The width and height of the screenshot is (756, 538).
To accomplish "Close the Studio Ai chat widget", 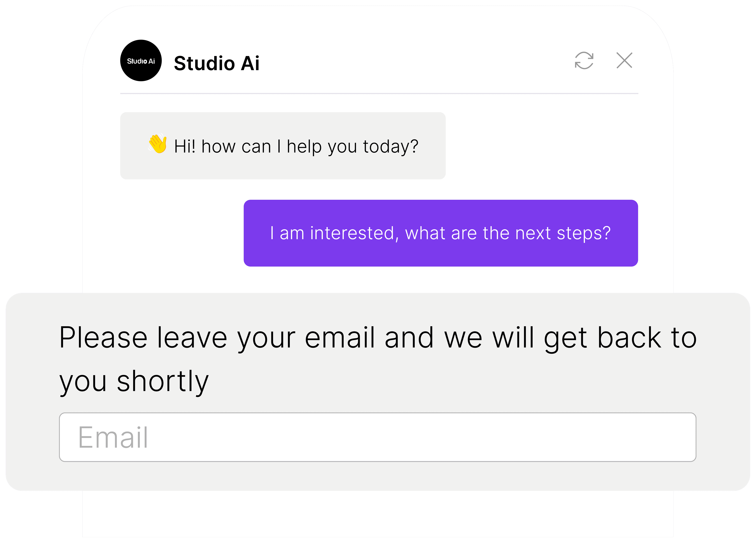I will pyautogui.click(x=624, y=61).
